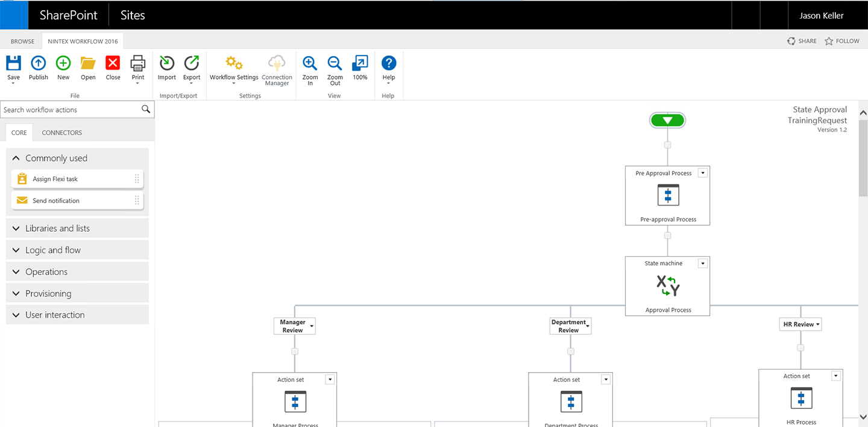The width and height of the screenshot is (868, 427).
Task: Click the State machine XY icon
Action: pos(668,286)
